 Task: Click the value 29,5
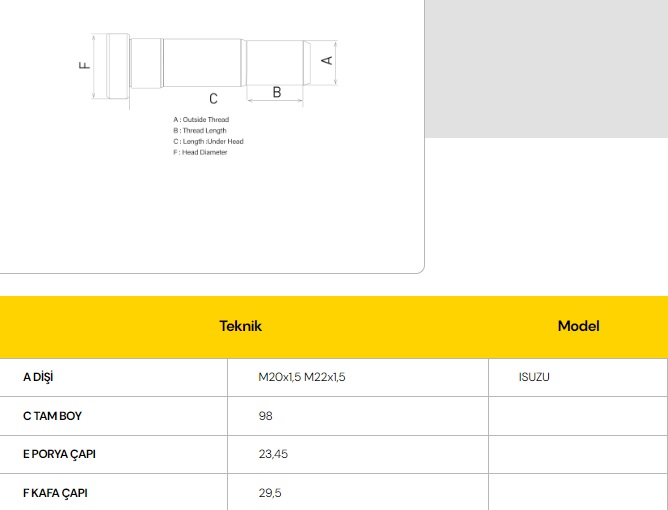[x=270, y=493]
